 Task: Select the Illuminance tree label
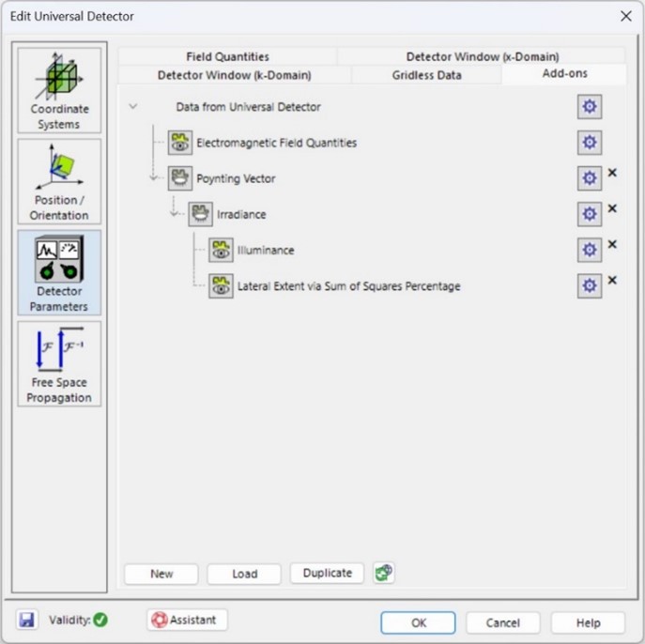click(x=266, y=250)
